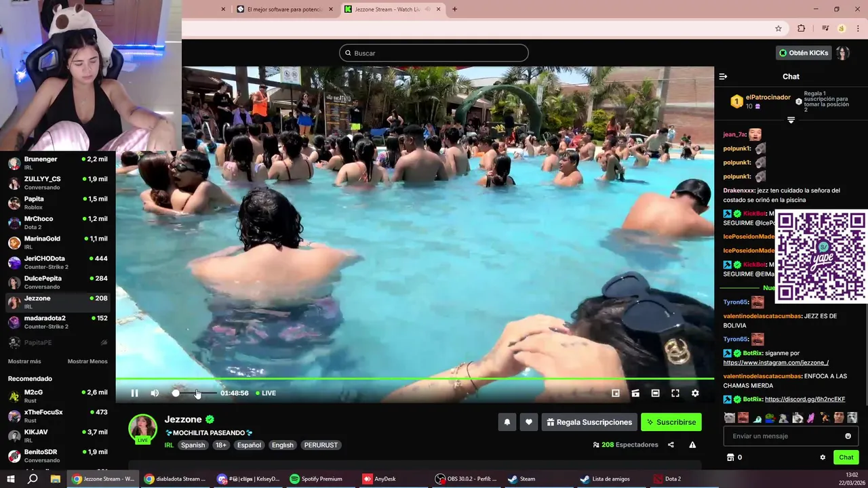Share the stream via share icon

pyautogui.click(x=671, y=445)
